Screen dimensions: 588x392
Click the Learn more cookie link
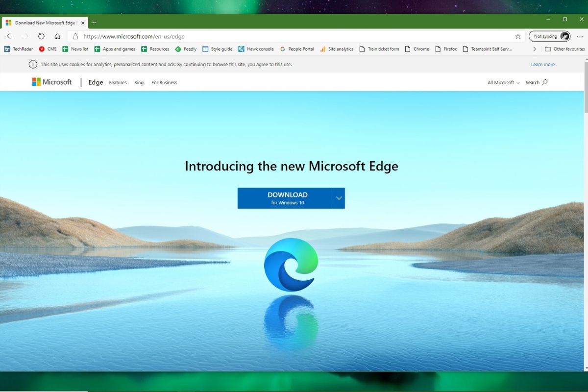pos(543,64)
